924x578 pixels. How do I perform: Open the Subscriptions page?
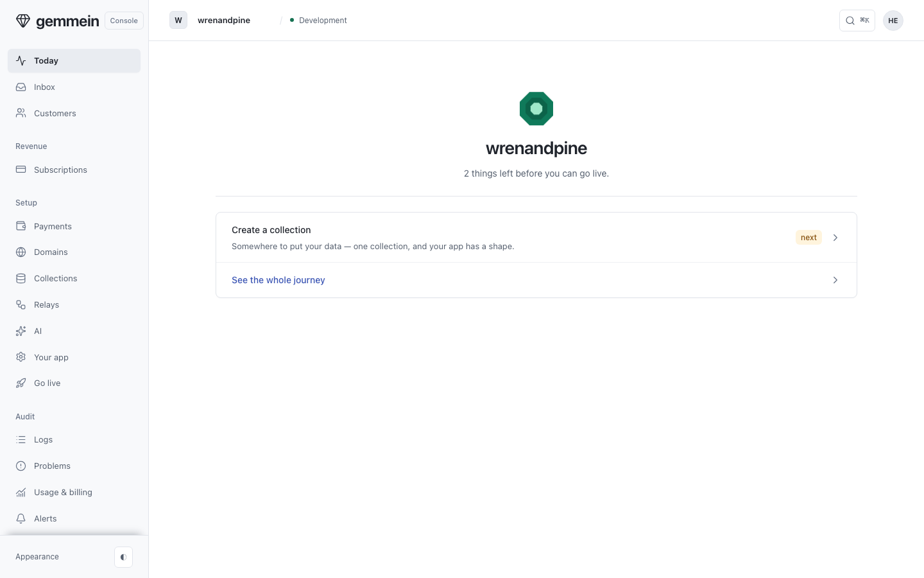(74, 170)
